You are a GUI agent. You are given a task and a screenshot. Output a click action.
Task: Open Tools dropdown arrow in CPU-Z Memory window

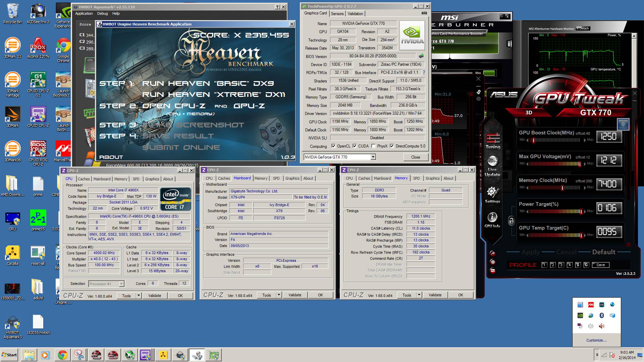tap(419, 295)
